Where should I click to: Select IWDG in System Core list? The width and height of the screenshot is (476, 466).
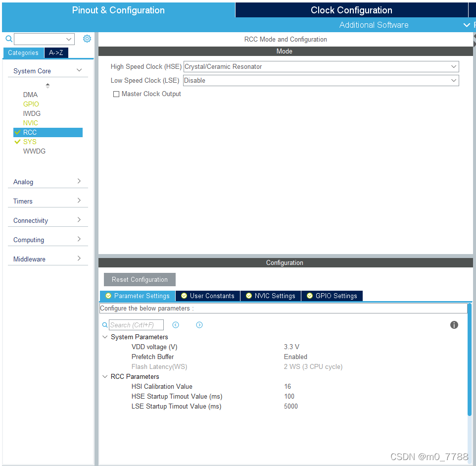point(32,113)
